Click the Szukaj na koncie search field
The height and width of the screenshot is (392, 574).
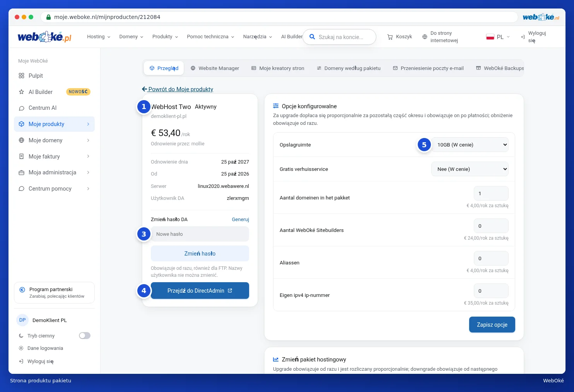pyautogui.click(x=340, y=37)
